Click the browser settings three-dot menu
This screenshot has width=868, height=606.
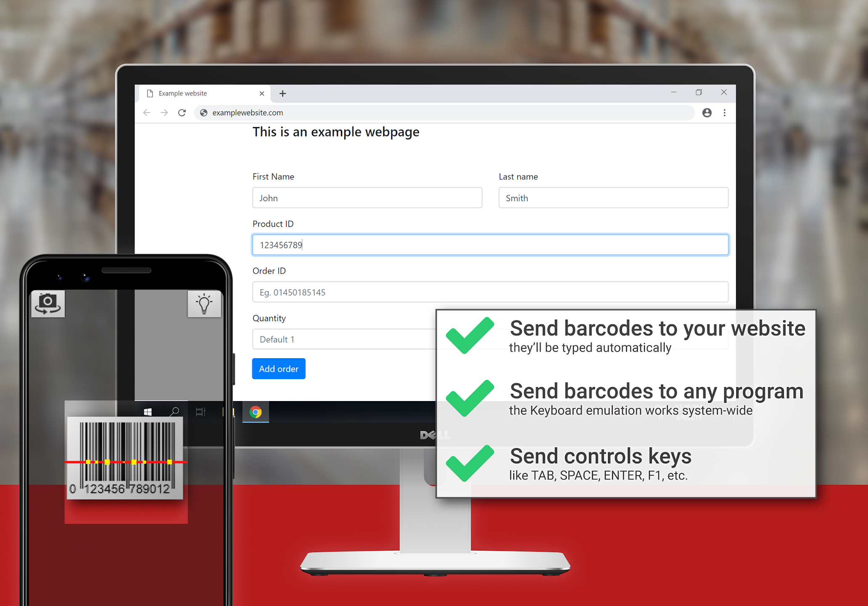[x=725, y=112]
